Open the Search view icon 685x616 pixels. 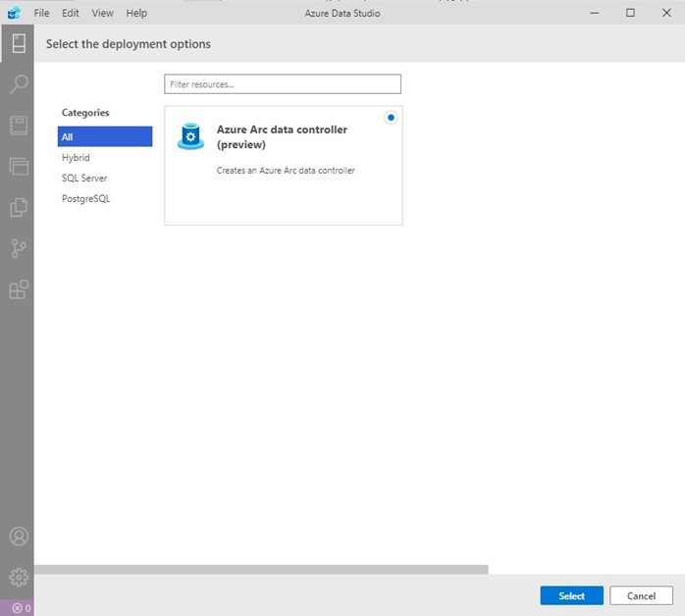click(x=19, y=83)
